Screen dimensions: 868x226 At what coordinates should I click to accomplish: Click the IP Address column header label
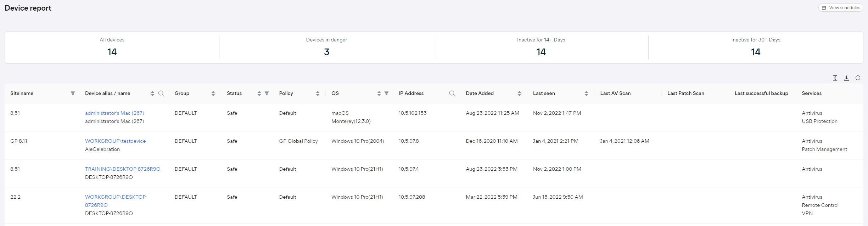[x=411, y=93]
